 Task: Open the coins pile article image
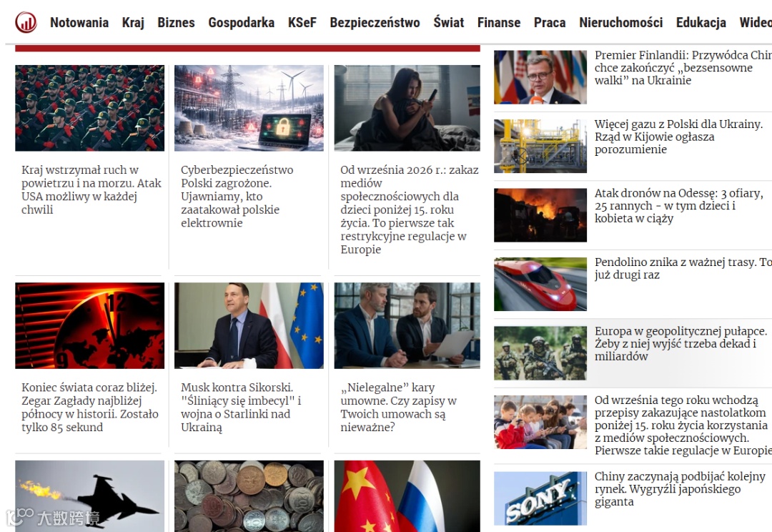tap(249, 496)
